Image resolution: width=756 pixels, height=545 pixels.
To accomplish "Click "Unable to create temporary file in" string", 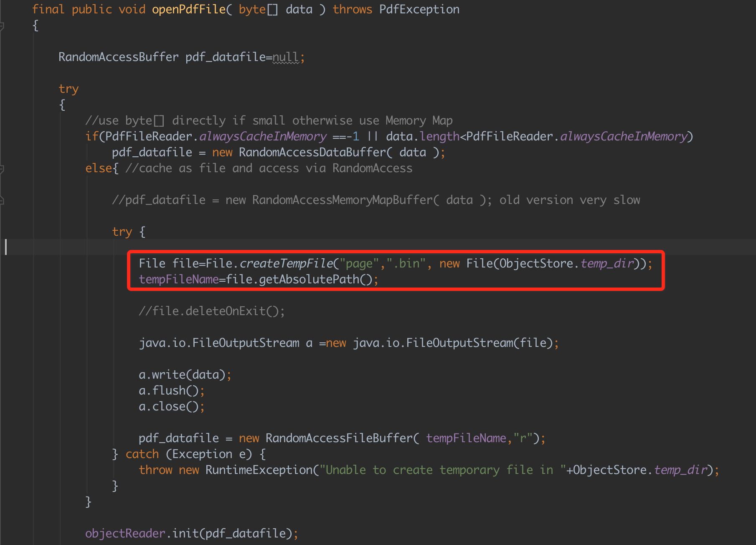I will pyautogui.click(x=443, y=470).
